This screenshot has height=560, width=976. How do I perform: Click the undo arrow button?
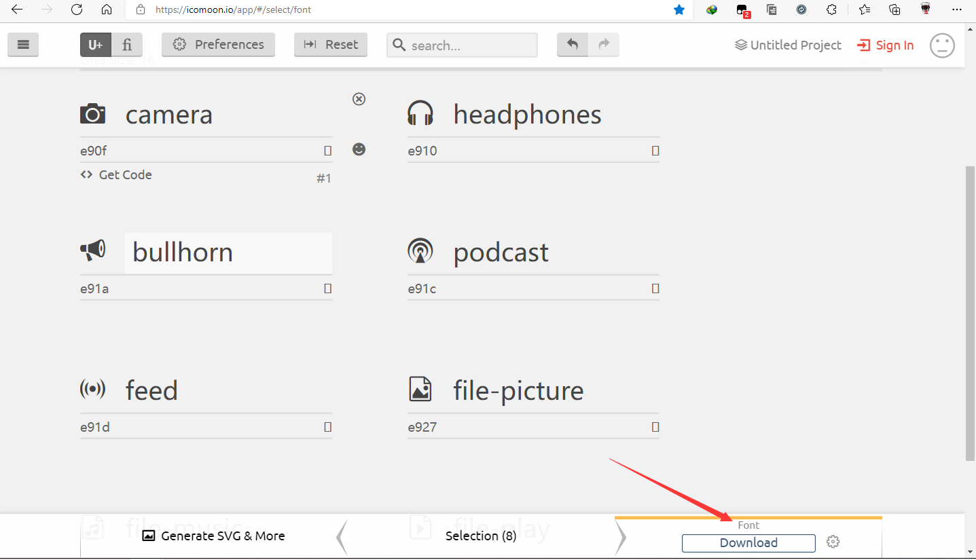tap(573, 45)
